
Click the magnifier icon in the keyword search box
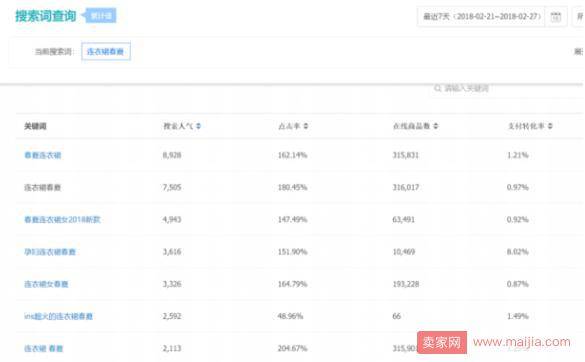click(438, 88)
